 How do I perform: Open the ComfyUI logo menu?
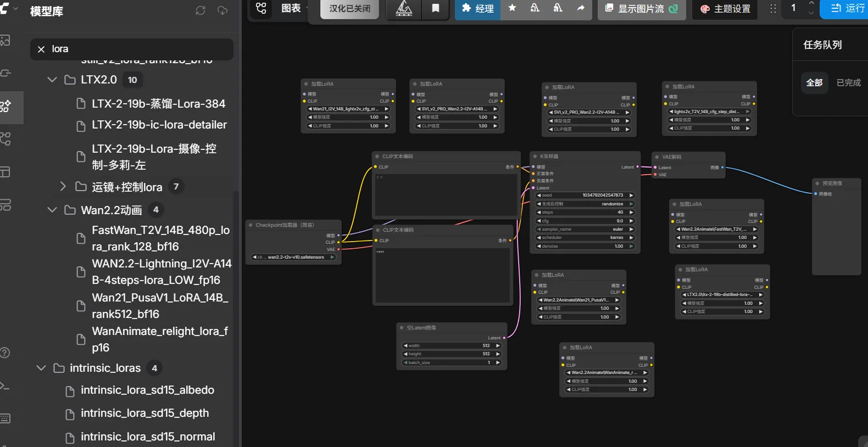click(x=4, y=8)
